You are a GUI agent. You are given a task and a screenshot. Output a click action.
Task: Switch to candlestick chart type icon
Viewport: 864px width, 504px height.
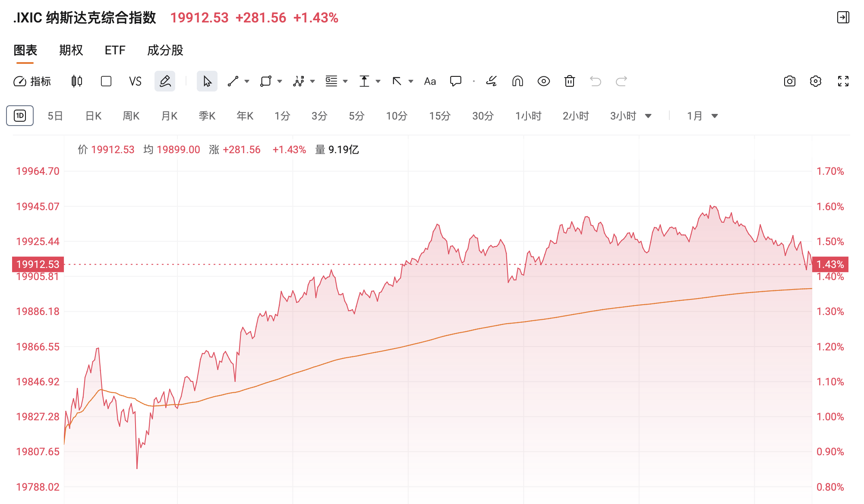pyautogui.click(x=77, y=81)
